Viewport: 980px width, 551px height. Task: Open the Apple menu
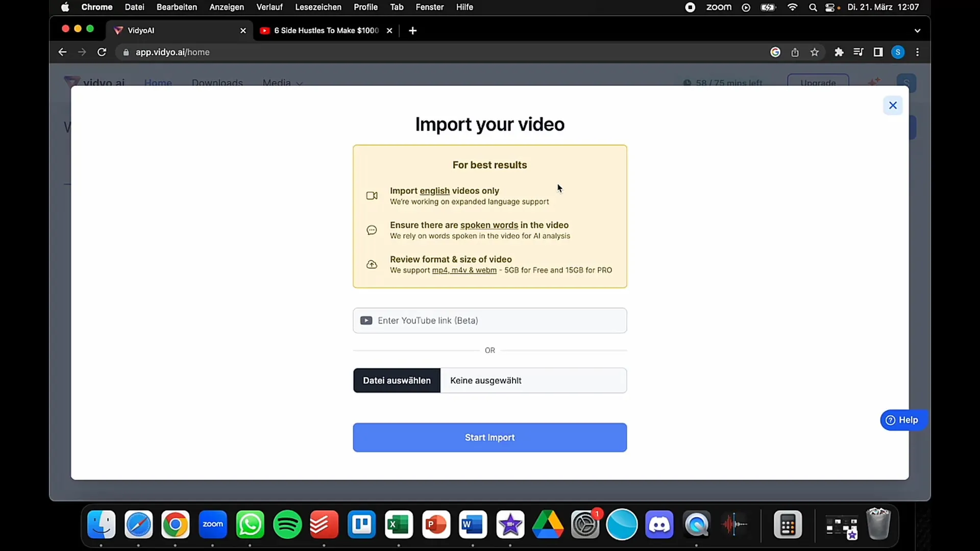(x=65, y=7)
